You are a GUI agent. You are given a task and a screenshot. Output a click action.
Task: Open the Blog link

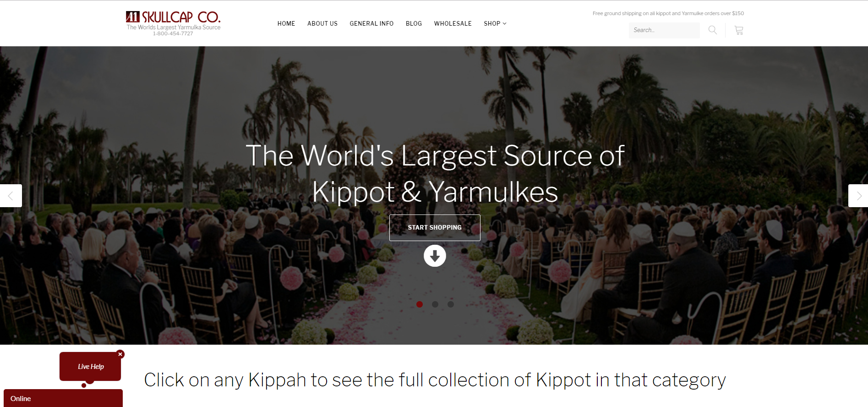414,23
